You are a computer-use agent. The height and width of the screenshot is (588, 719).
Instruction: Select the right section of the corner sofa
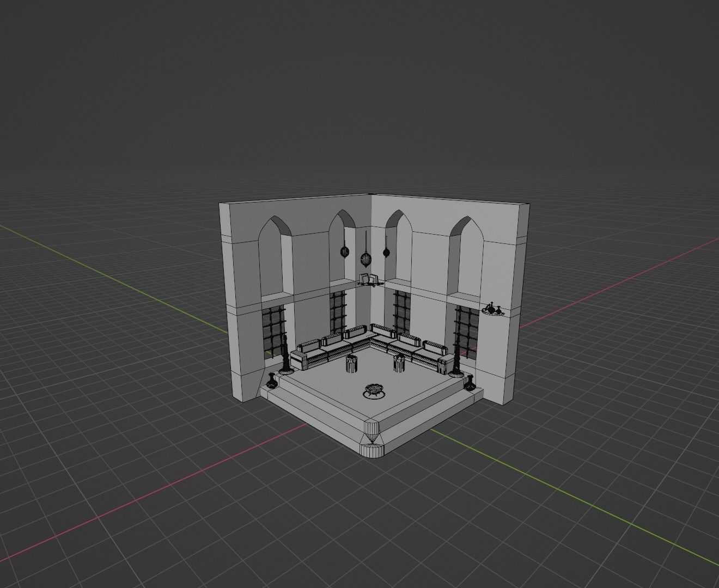click(411, 348)
